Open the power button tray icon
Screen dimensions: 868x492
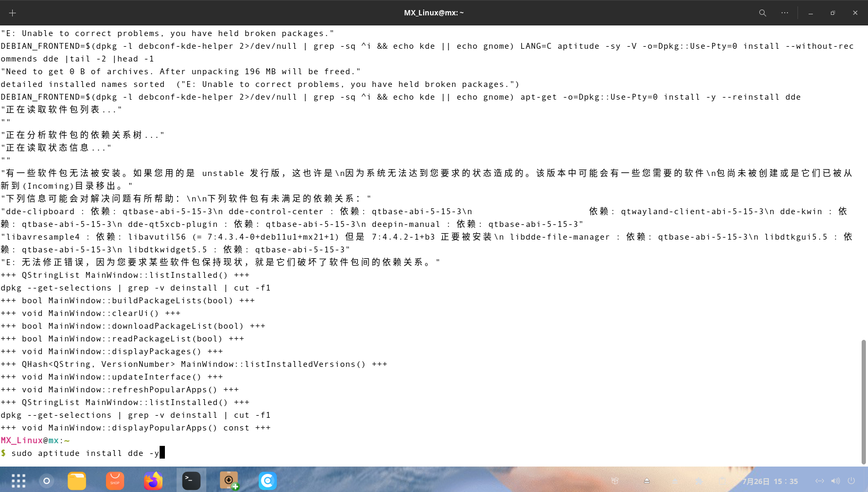852,481
